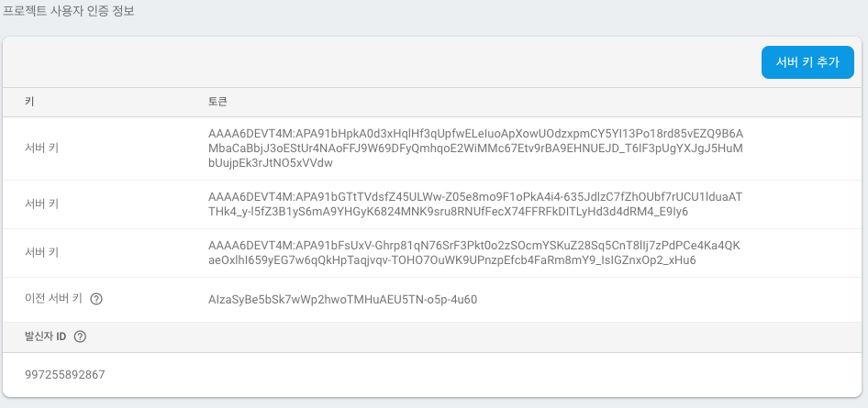Click the first 서버 키 row label
The width and height of the screenshot is (868, 408).
coord(42,149)
